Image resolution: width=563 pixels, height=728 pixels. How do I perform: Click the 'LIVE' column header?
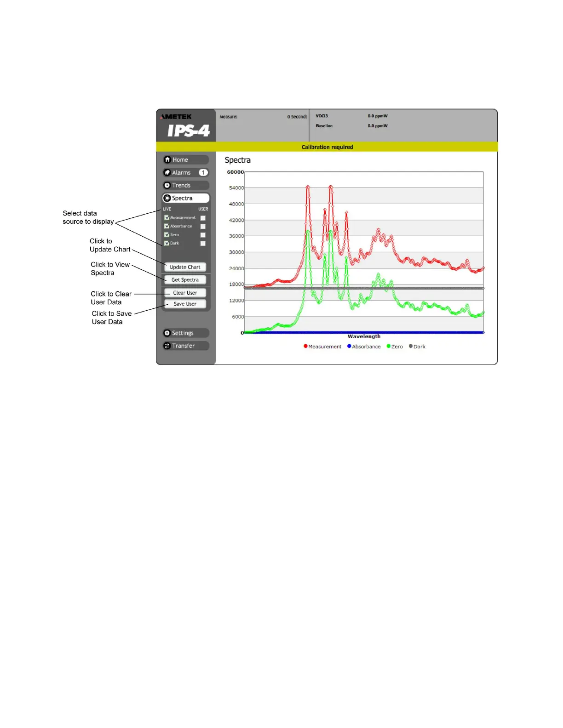(x=167, y=209)
